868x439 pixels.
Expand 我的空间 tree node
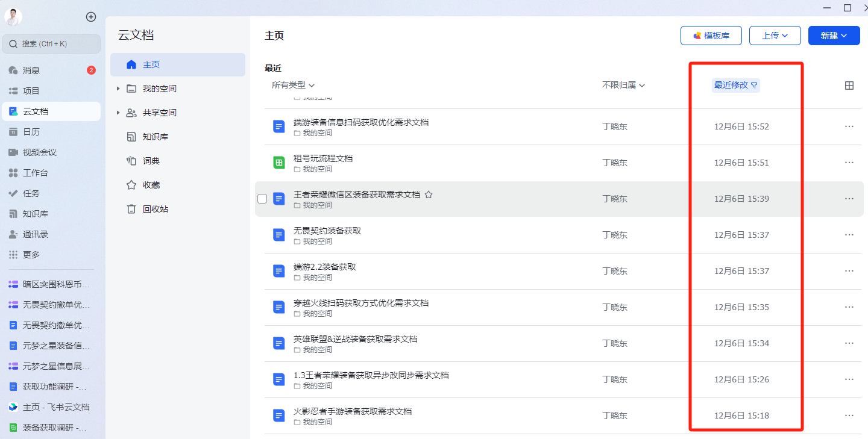pyautogui.click(x=118, y=89)
